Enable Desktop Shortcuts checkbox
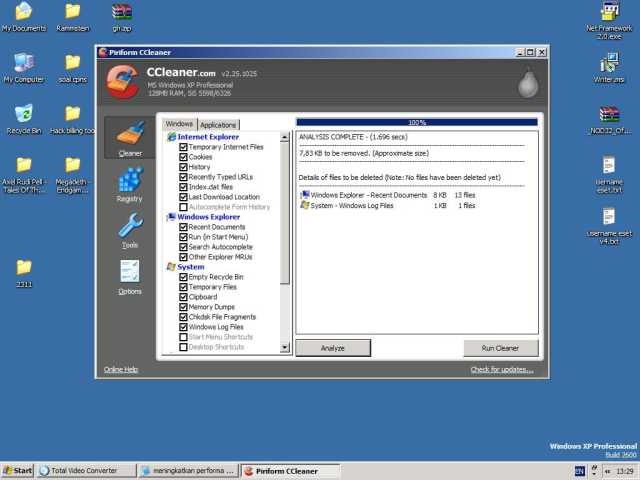The image size is (640, 480). (183, 347)
